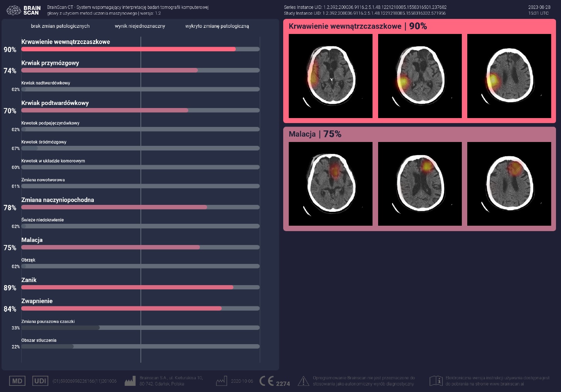Click the BrainScan logo icon
The height and width of the screenshot is (392, 561).
click(14, 10)
